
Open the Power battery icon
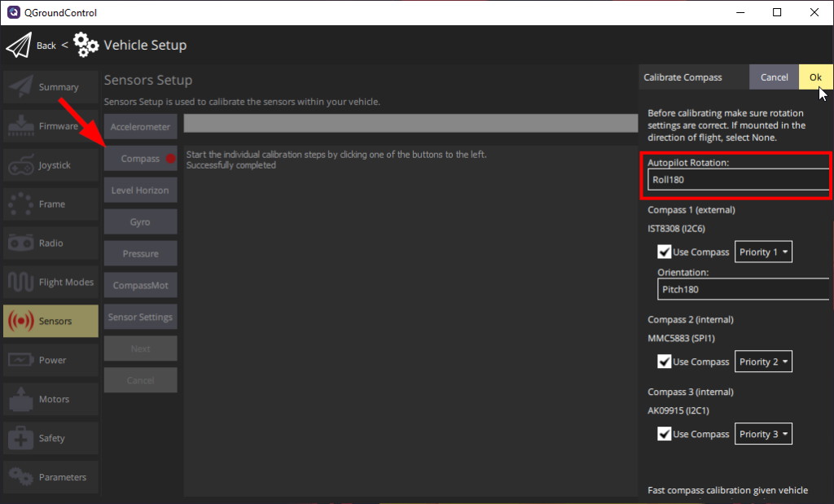[x=20, y=360]
